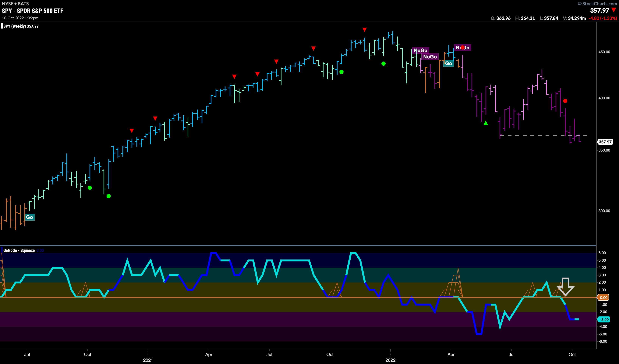Click the first NoGo label in early 2022

point(421,50)
